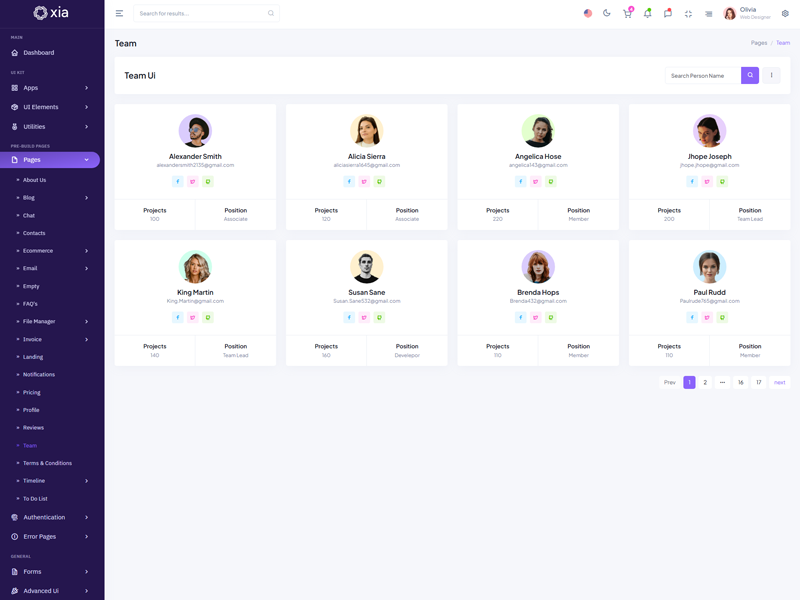Open the settings gear icon
800x600 pixels.
pyautogui.click(x=785, y=14)
